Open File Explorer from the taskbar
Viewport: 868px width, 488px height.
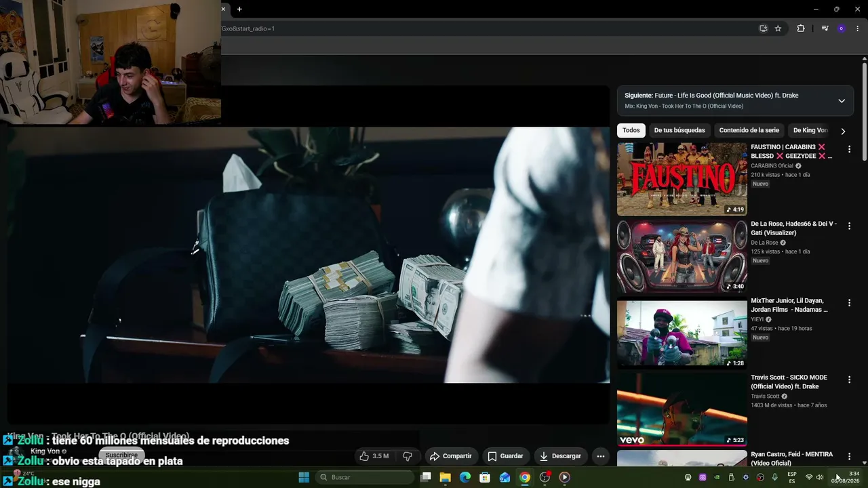point(445,477)
